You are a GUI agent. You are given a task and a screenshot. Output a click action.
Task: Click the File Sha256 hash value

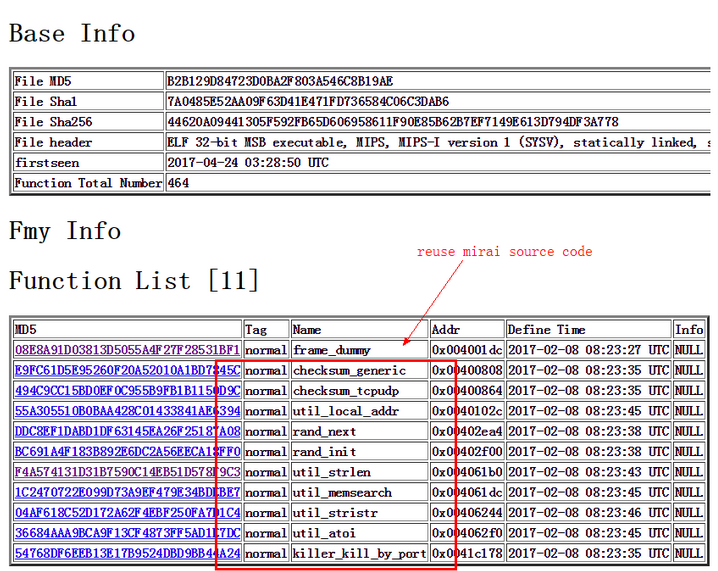click(392, 122)
